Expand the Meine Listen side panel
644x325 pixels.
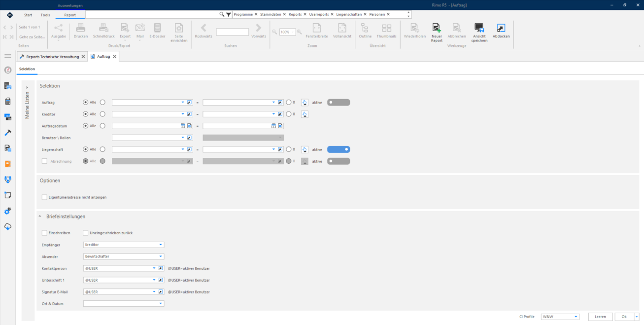coord(27,87)
